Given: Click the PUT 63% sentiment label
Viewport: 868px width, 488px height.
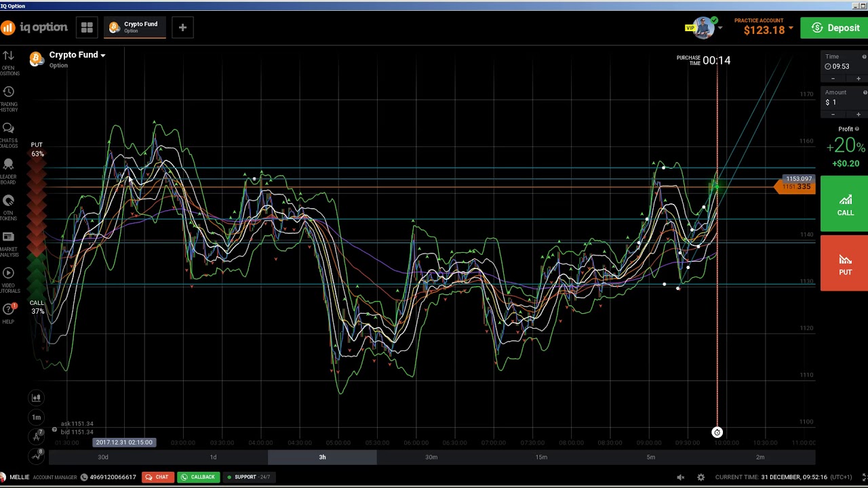Looking at the screenshot, I should tap(37, 149).
